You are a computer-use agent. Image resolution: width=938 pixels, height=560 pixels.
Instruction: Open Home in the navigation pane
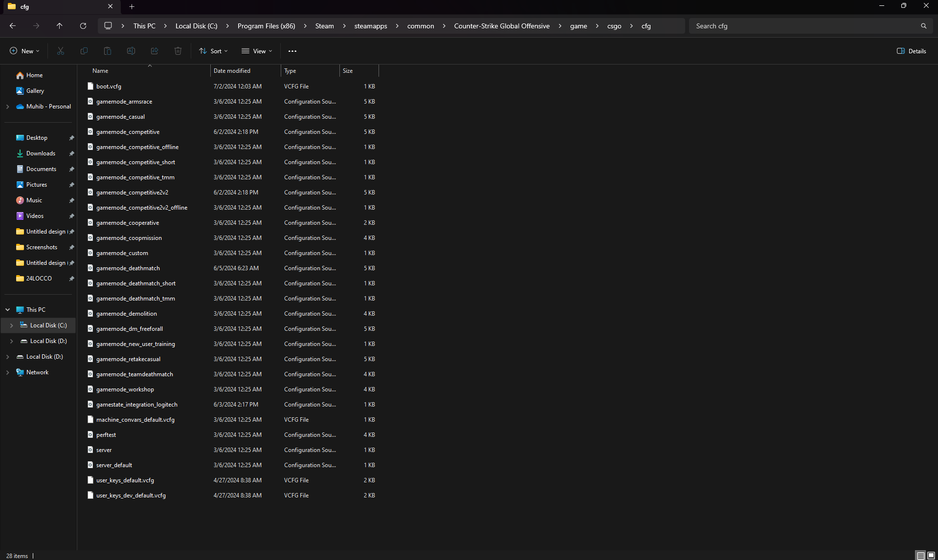[34, 75]
